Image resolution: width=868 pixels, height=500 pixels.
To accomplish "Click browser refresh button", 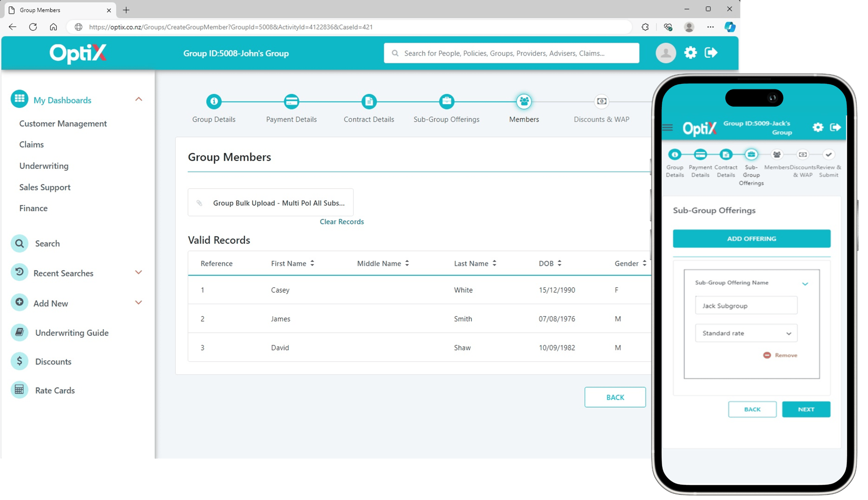I will click(x=33, y=27).
